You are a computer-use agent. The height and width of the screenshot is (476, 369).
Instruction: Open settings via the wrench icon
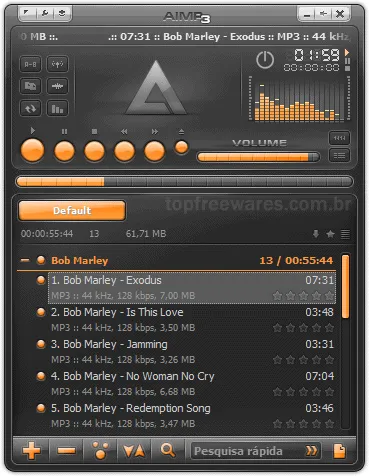pyautogui.click(x=44, y=13)
